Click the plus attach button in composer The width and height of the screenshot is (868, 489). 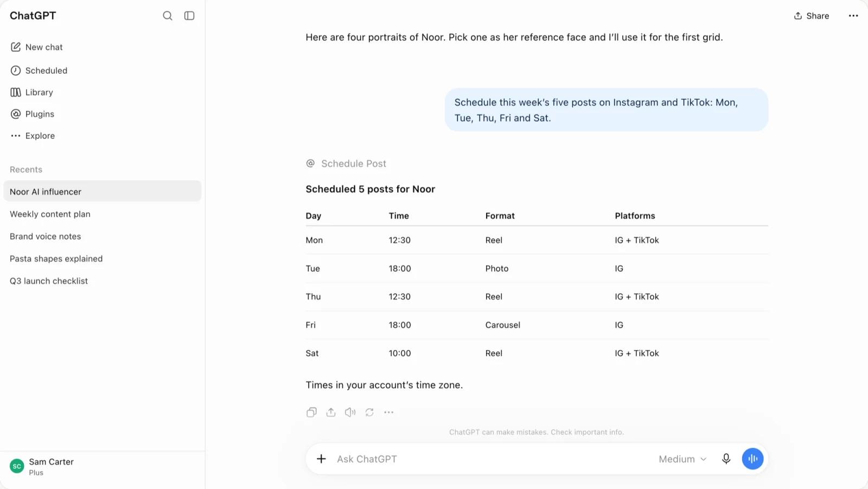(x=321, y=459)
